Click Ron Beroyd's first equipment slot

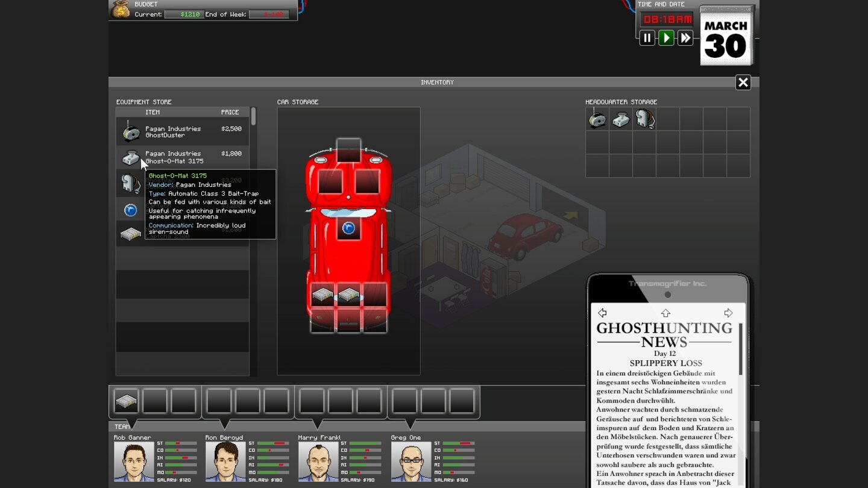point(219,401)
